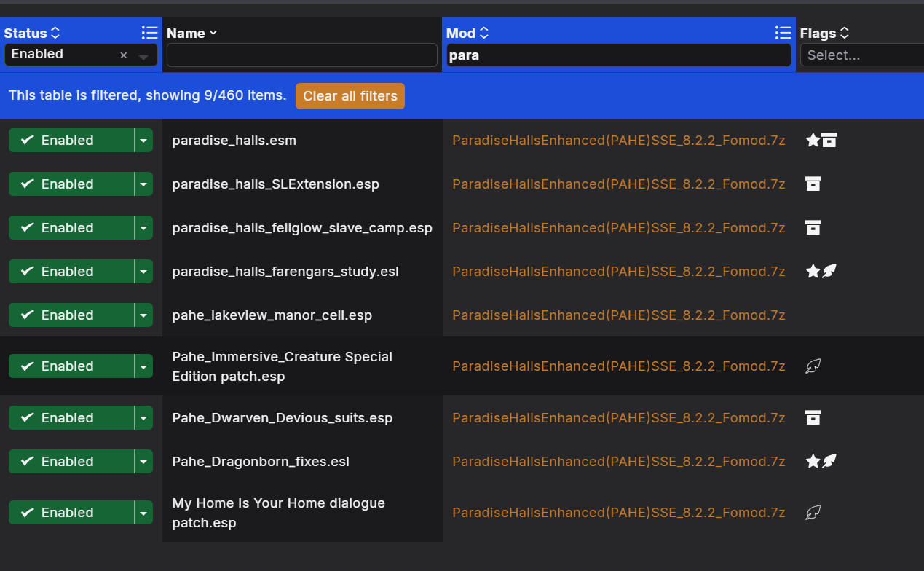Click the filter notice showing 9/460 items

click(147, 95)
